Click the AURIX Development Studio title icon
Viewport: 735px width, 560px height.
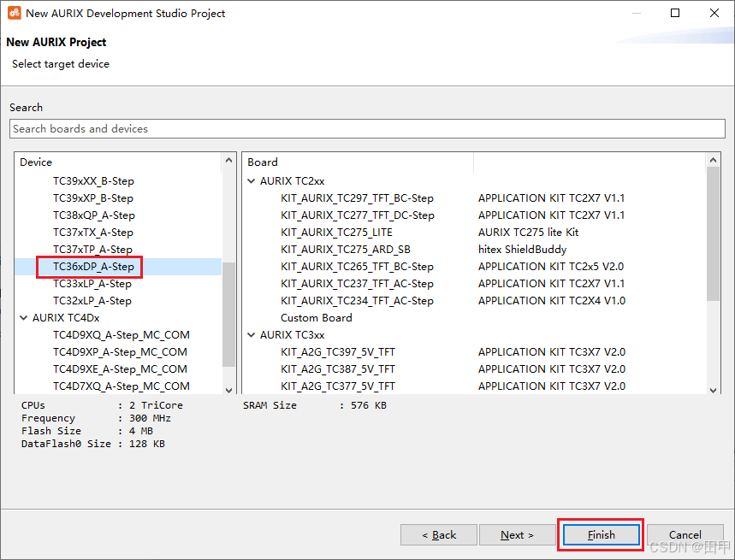[14, 13]
